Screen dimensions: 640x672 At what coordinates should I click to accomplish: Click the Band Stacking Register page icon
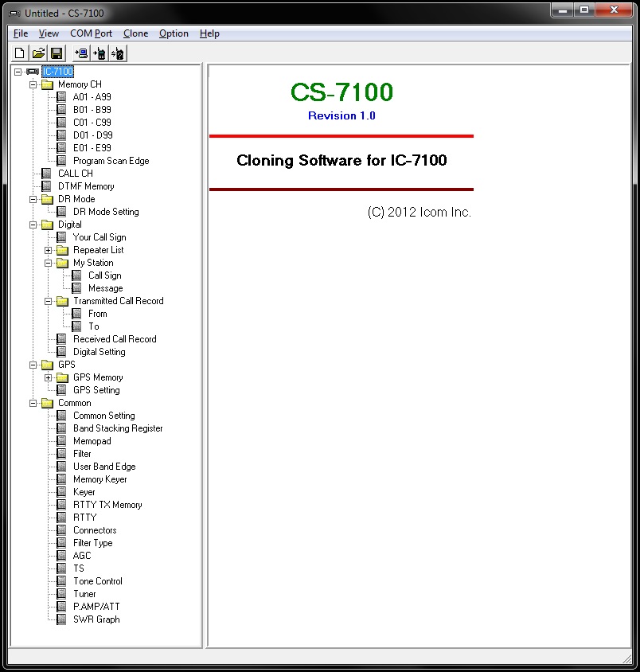[61, 428]
